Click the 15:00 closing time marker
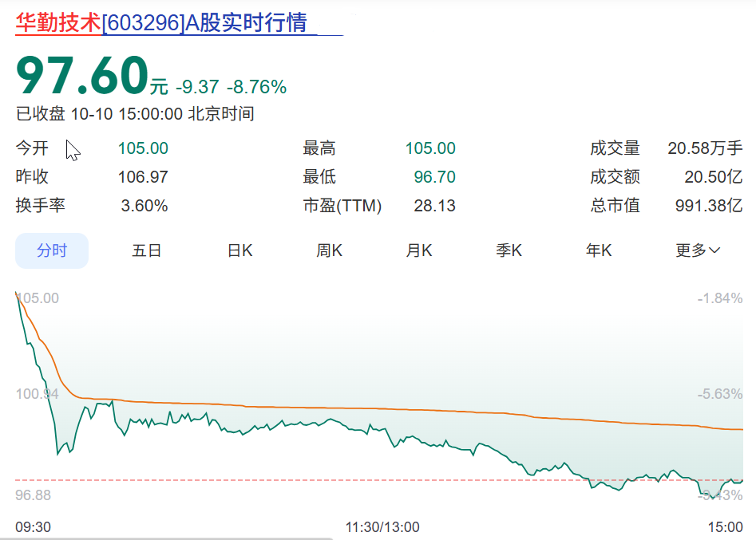Viewport: 756px width, 540px height. tap(725, 527)
